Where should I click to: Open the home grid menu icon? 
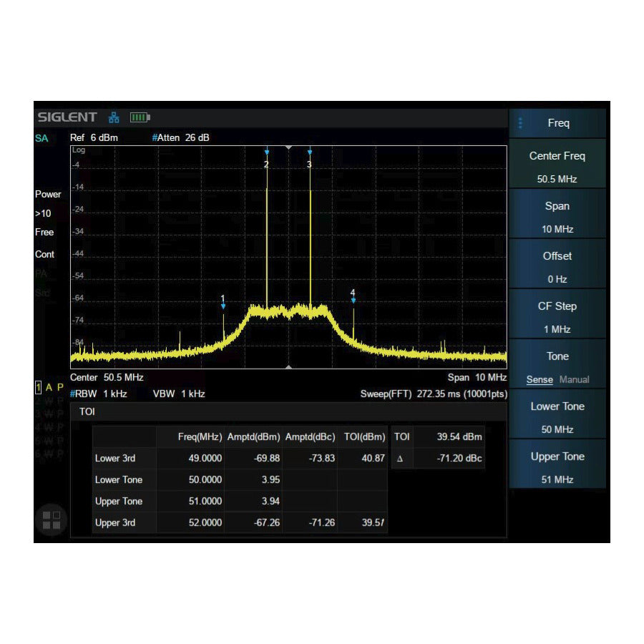(x=52, y=519)
